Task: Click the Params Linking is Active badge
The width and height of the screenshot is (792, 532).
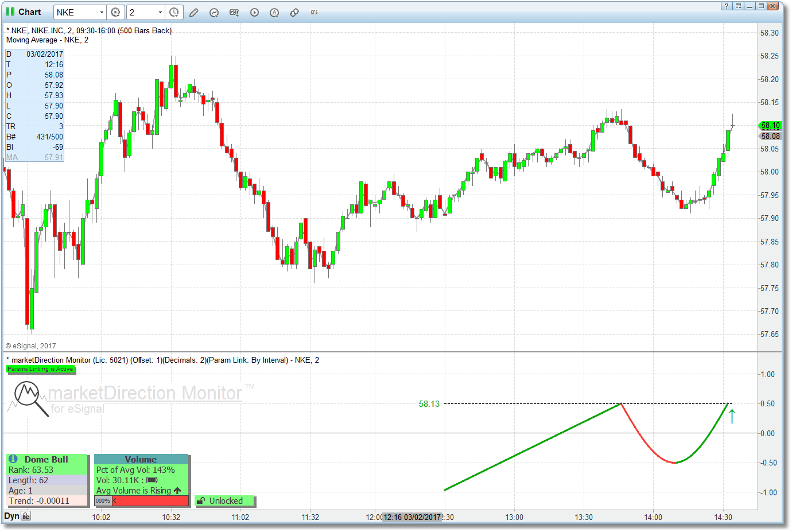Action: point(40,369)
